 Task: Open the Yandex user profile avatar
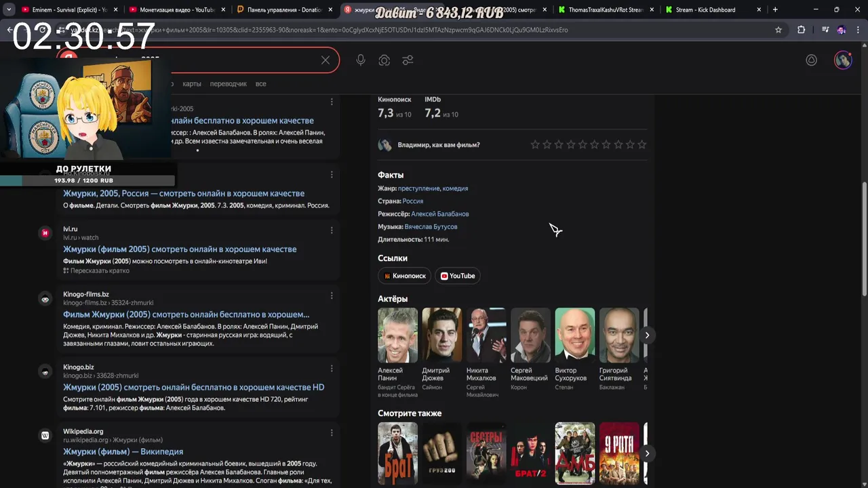(843, 60)
